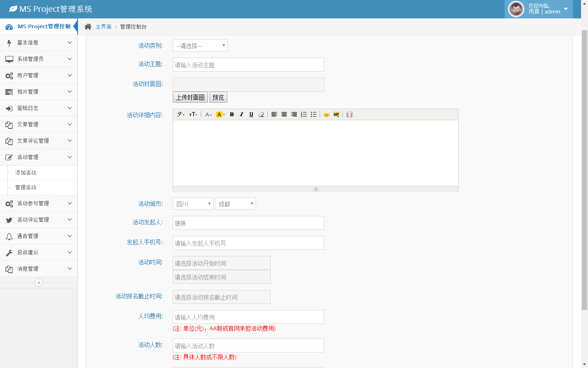Viewport: 588px width, 368px height.
Task: Toggle bold formatting in the editor
Action: (232, 114)
